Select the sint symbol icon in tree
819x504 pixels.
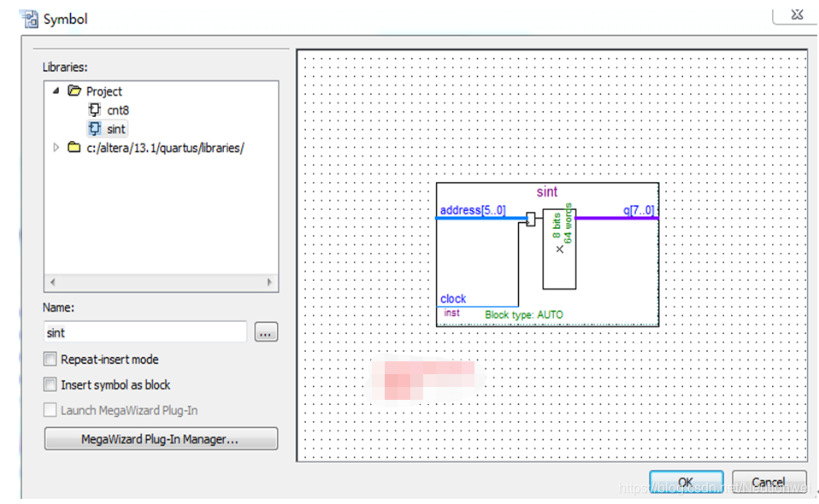[95, 128]
